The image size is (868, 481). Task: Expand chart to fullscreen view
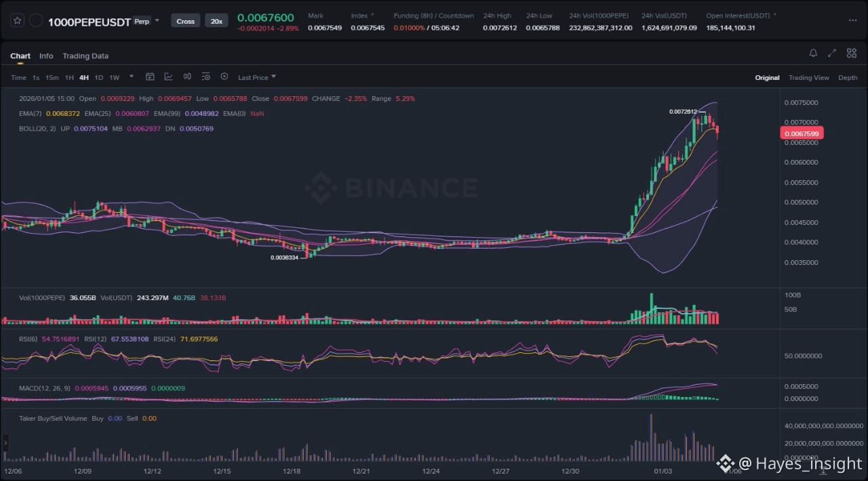[x=832, y=54]
